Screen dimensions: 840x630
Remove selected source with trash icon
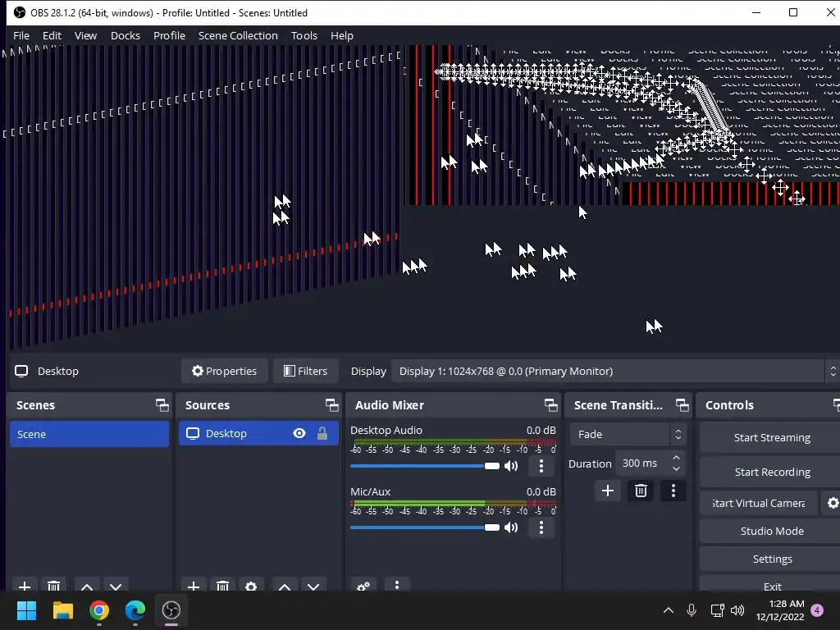coord(222,586)
